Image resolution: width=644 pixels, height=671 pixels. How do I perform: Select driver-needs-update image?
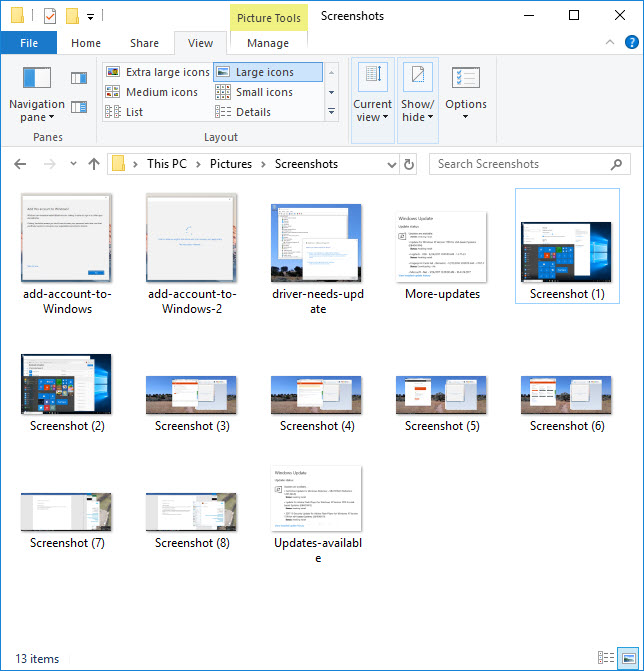pos(316,243)
